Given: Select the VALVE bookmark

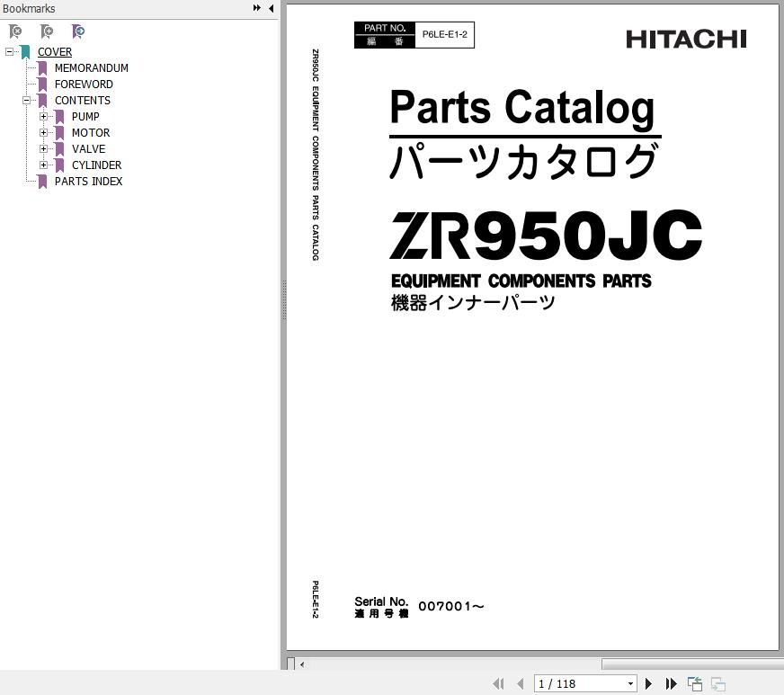Looking at the screenshot, I should [88, 148].
